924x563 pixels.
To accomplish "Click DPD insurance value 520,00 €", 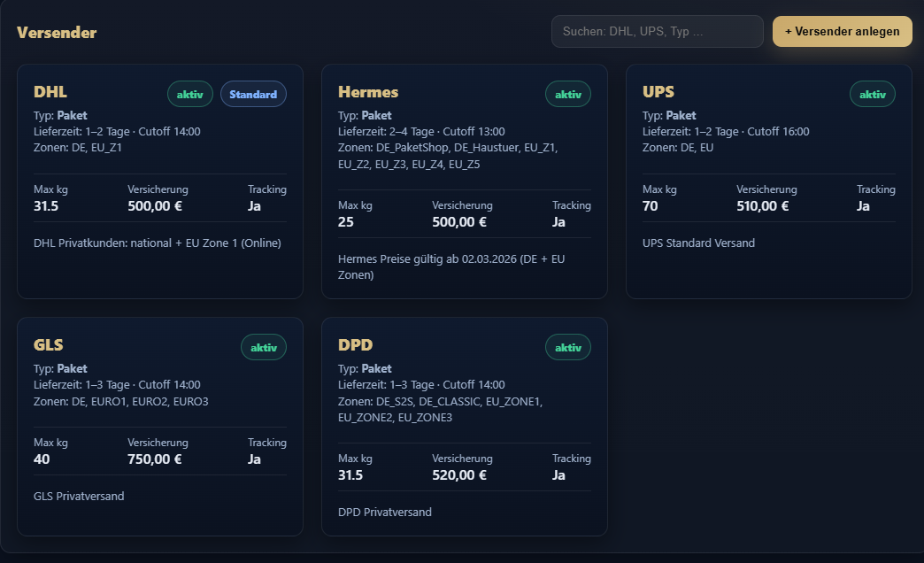I will coord(459,475).
